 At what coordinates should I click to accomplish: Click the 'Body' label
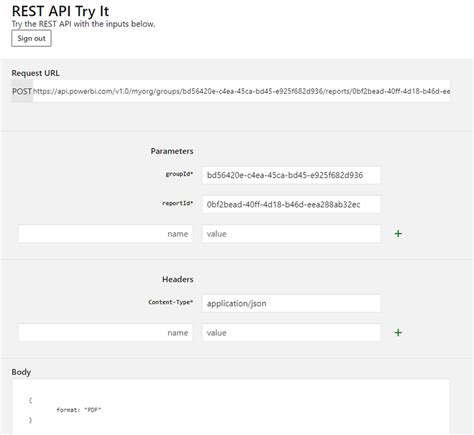(21, 372)
